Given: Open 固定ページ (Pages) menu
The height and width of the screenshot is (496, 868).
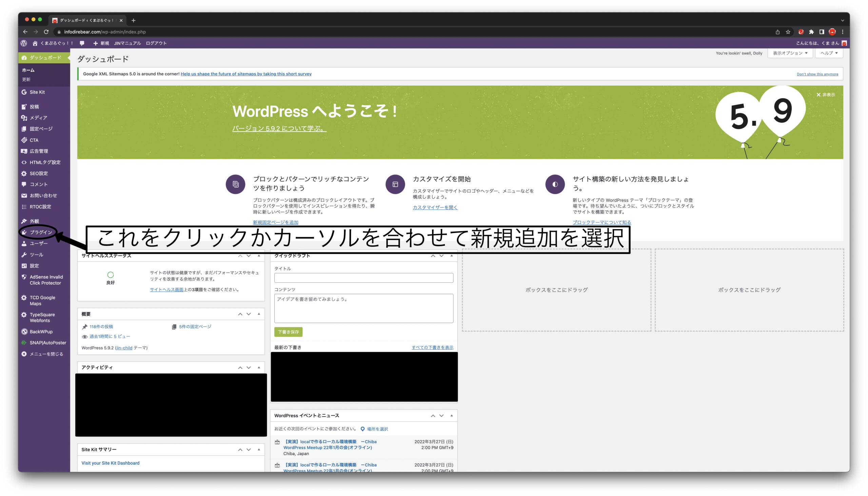Looking at the screenshot, I should coord(41,129).
